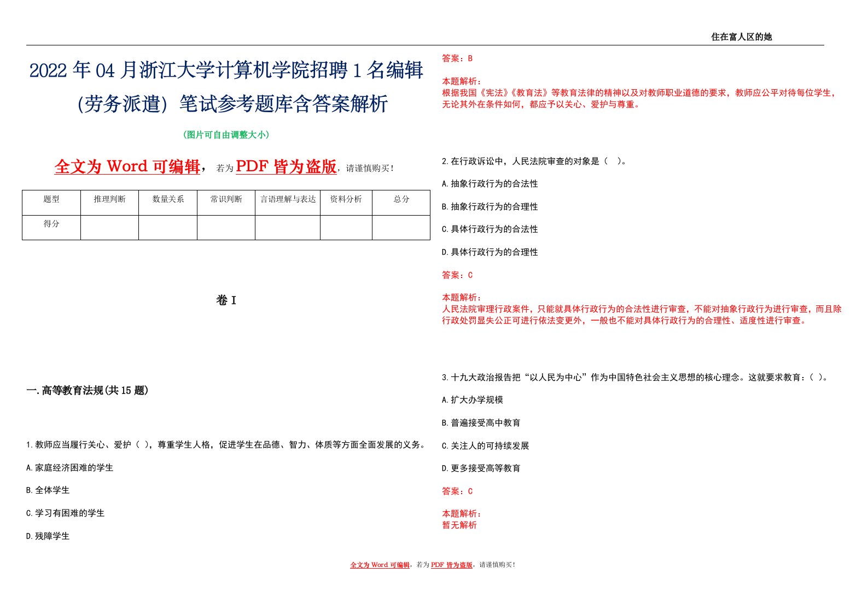
Task: Click the footer text 请谨慎购买
Action: point(497,565)
